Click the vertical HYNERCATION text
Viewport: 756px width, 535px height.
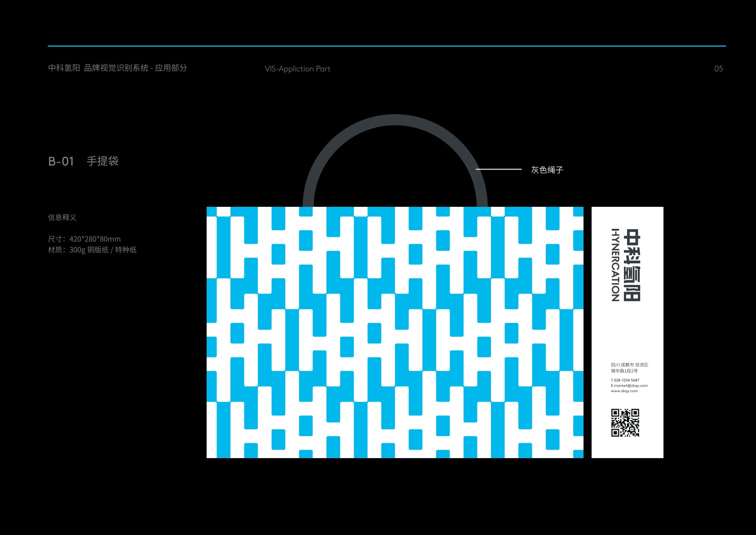615,265
